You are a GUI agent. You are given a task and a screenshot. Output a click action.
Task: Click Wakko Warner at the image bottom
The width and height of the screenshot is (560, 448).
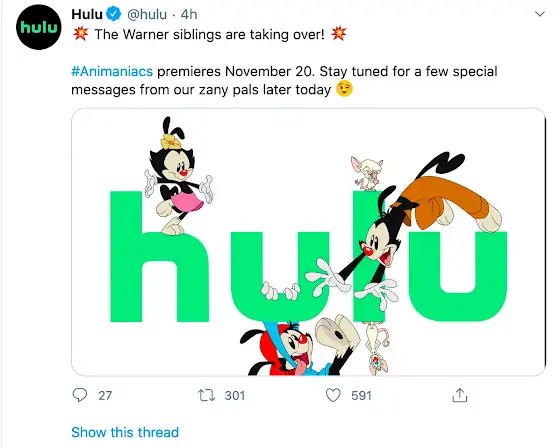(x=300, y=347)
